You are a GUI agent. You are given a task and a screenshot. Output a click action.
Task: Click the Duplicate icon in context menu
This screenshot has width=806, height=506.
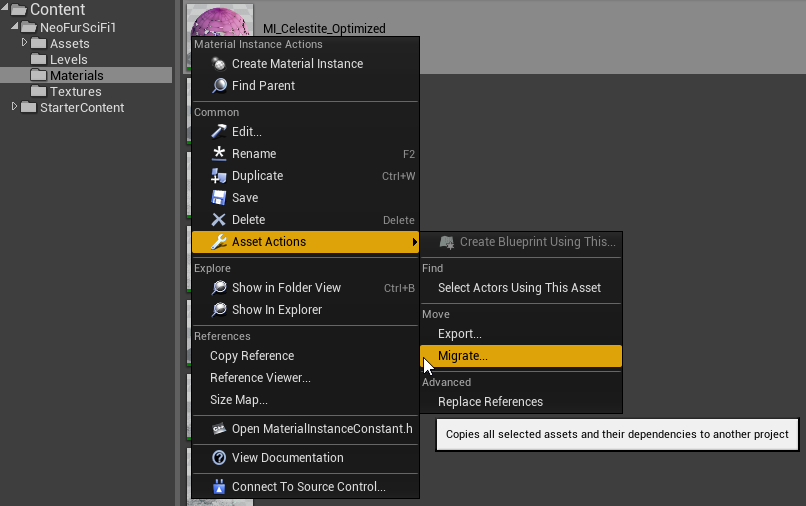point(219,176)
